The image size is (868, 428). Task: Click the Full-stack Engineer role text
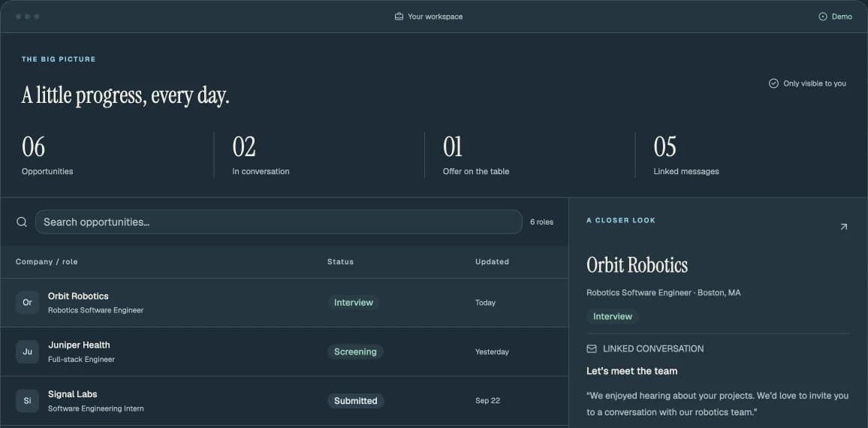[81, 360]
